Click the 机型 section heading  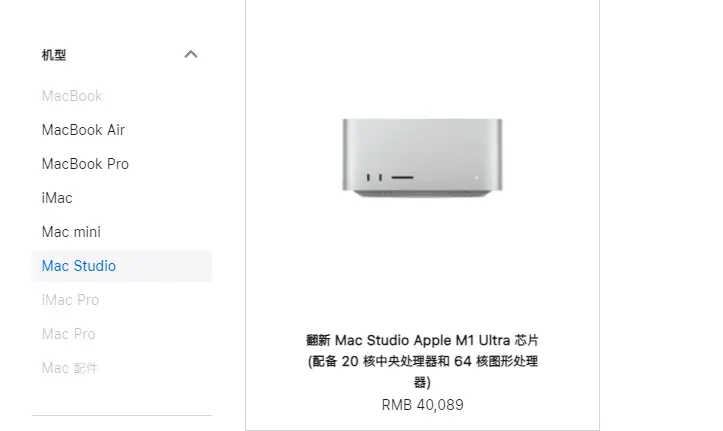[54, 55]
